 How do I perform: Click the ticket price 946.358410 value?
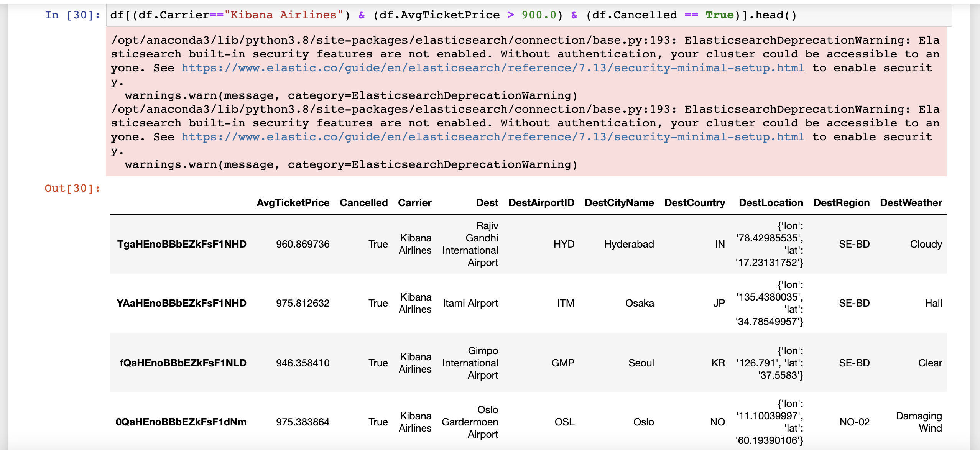tap(303, 363)
